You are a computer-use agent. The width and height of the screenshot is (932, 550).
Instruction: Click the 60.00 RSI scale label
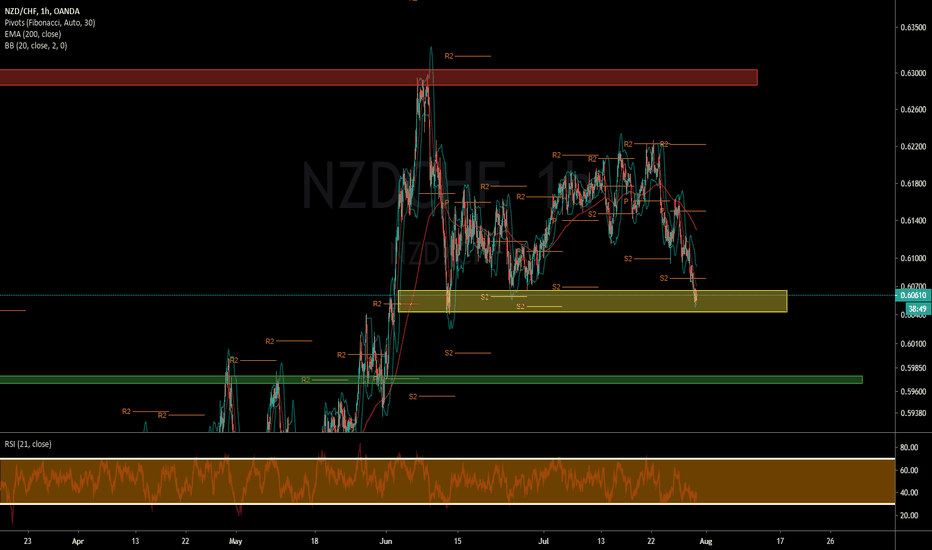909,470
